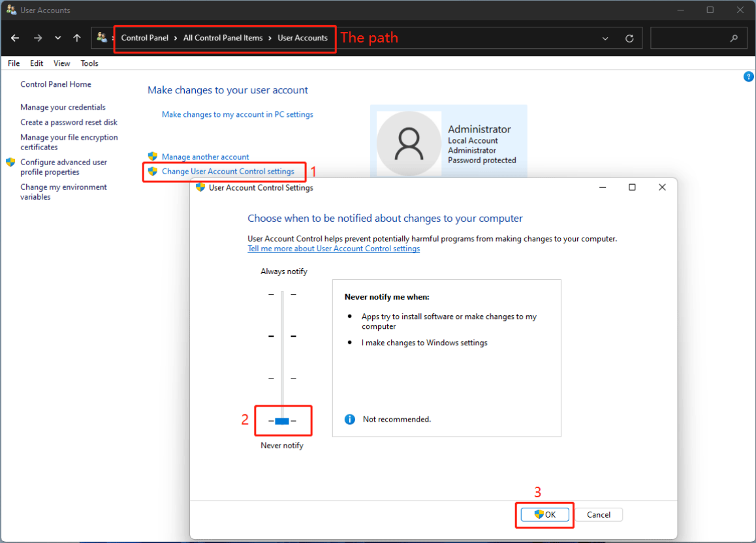Screen dimensions: 756x543
Task: Click the Back navigation arrow
Action: point(15,38)
